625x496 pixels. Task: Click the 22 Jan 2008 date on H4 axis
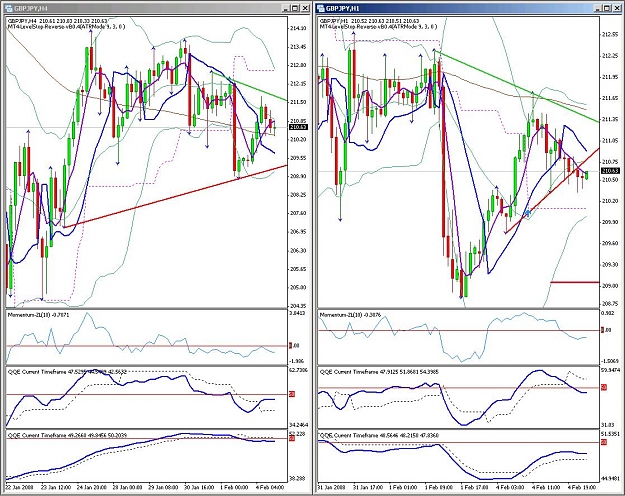point(20,487)
